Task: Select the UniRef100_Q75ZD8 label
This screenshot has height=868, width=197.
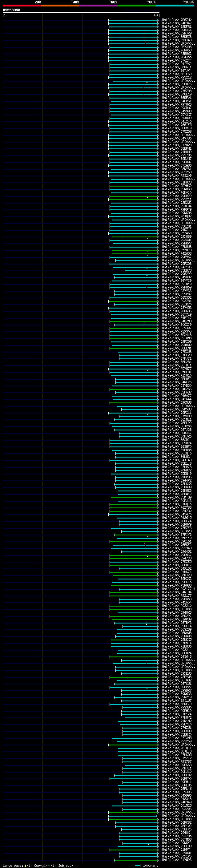Action: [x=177, y=91]
